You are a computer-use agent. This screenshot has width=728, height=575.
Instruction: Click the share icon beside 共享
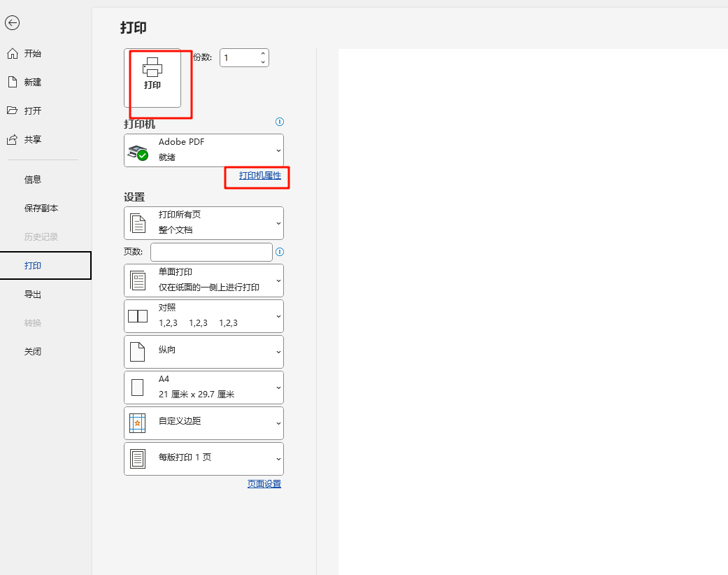(x=13, y=139)
